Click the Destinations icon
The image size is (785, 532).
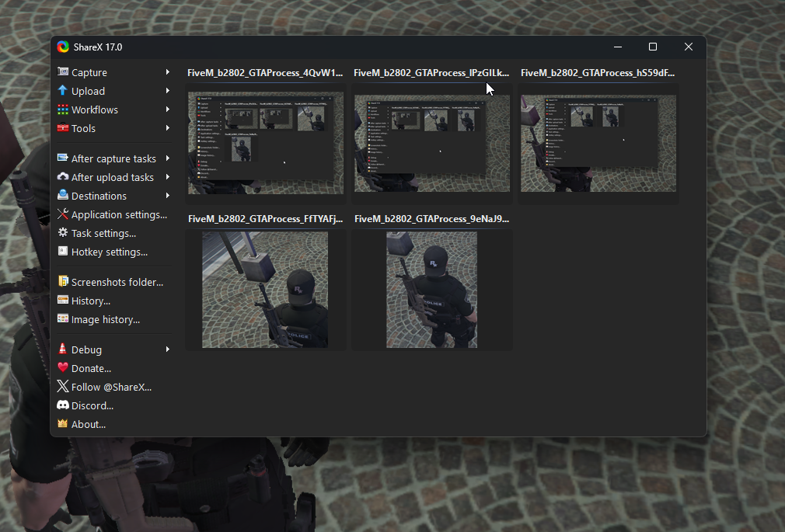63,195
